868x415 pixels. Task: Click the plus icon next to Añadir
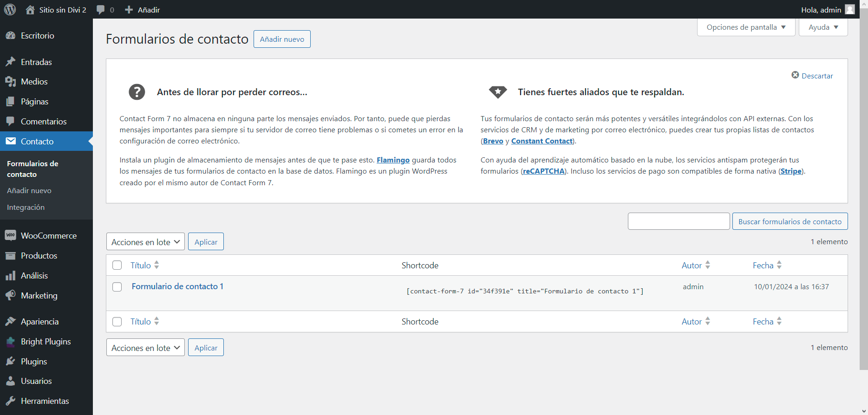(x=129, y=10)
